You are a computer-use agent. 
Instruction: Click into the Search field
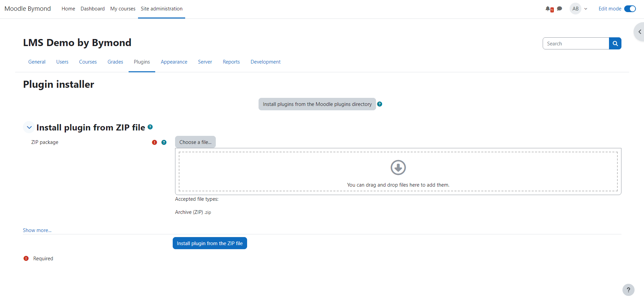point(576,43)
